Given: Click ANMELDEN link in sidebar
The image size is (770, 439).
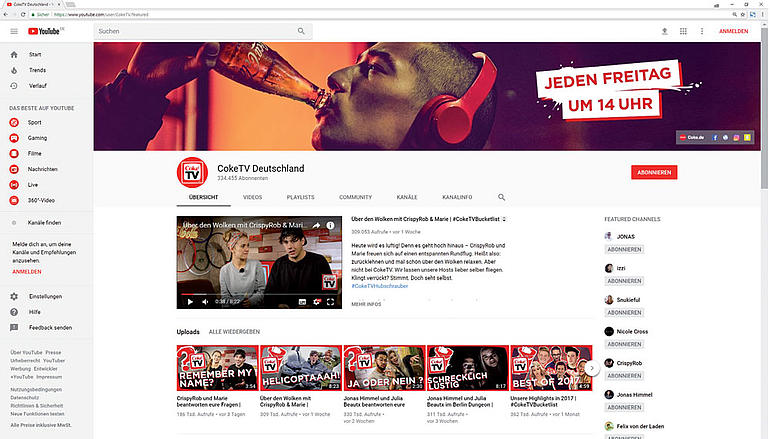Looking at the screenshot, I should 27,272.
